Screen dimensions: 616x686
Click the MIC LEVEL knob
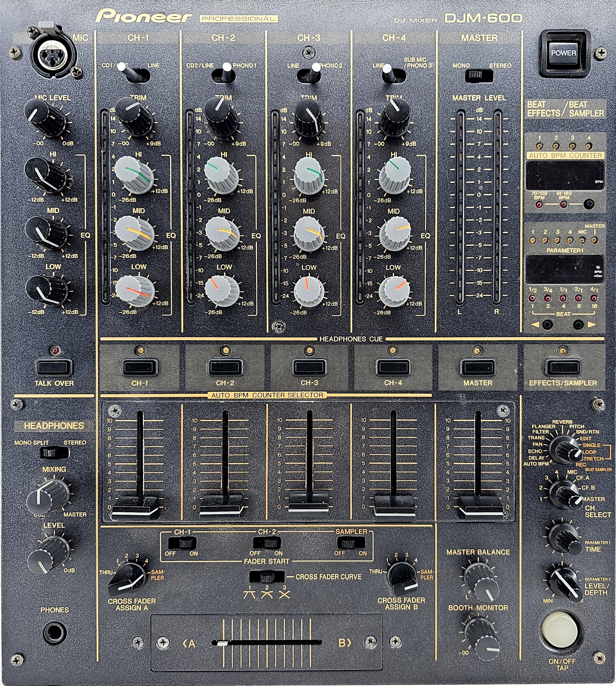tap(45, 118)
